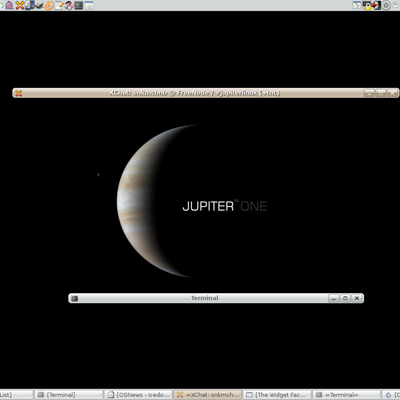Lock the screen with the padlock icon

click(367, 5)
